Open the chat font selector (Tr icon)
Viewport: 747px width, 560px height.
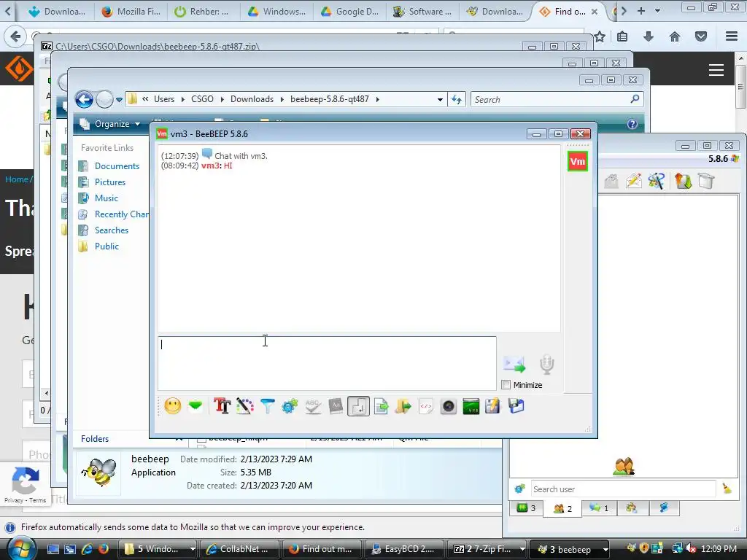pos(222,406)
